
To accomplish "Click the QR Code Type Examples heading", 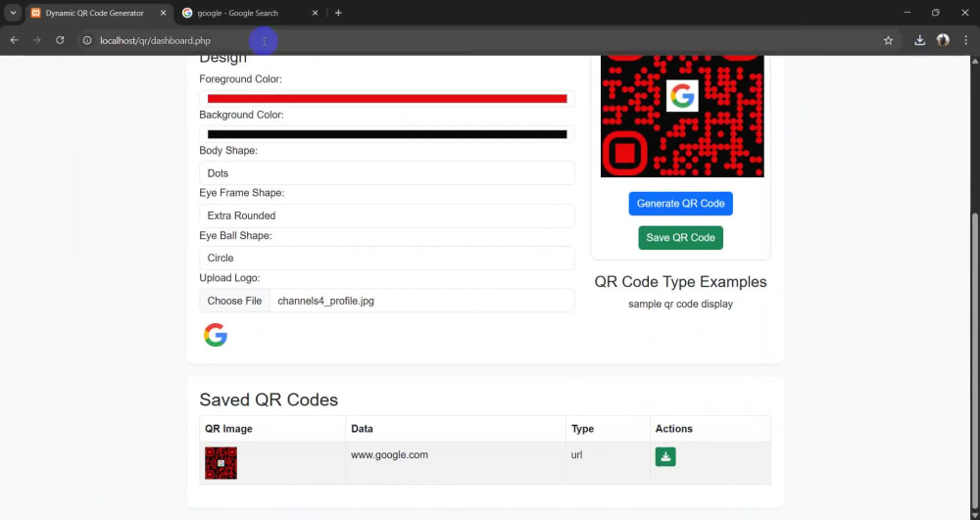I will point(681,281).
